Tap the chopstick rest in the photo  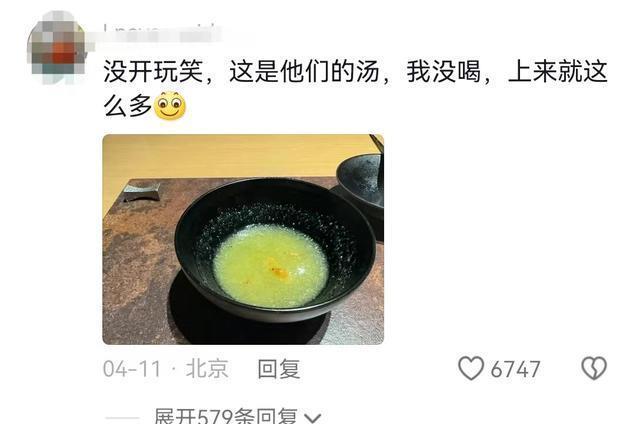141,192
